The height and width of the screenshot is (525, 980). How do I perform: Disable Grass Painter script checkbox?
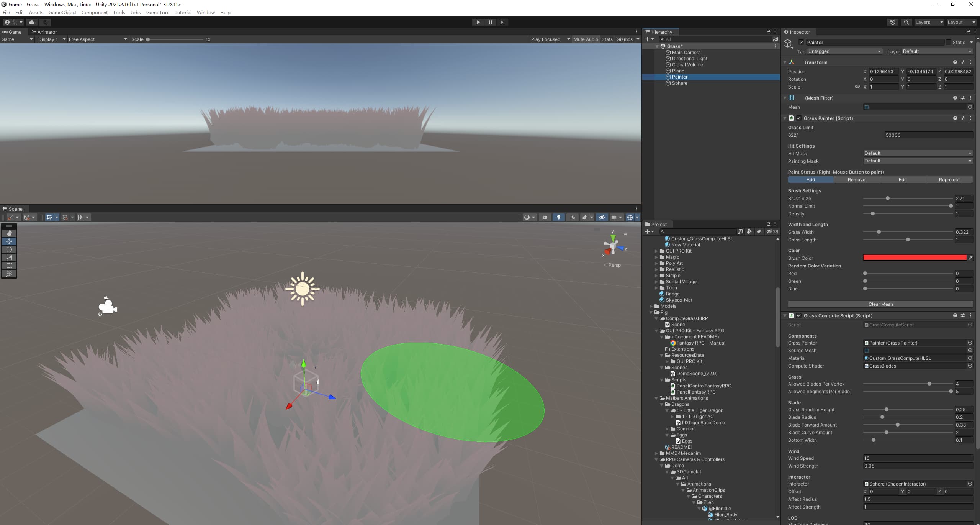pos(799,118)
